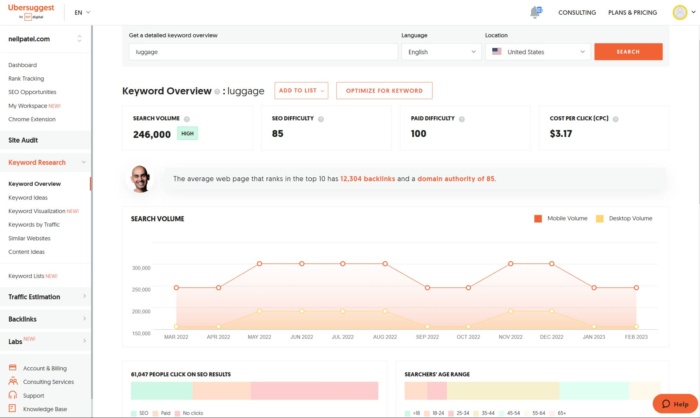700x418 pixels.
Task: Click the 246,000 search volume value
Action: (152, 134)
